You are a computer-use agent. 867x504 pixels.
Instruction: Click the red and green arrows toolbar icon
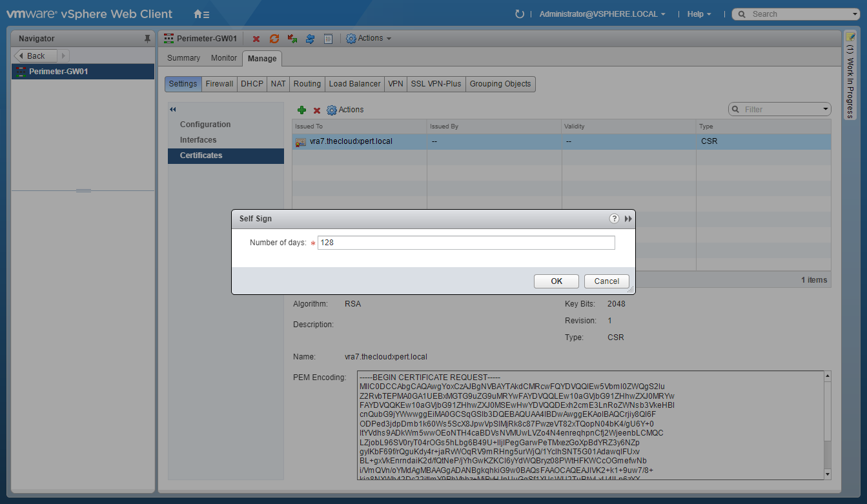coord(292,39)
